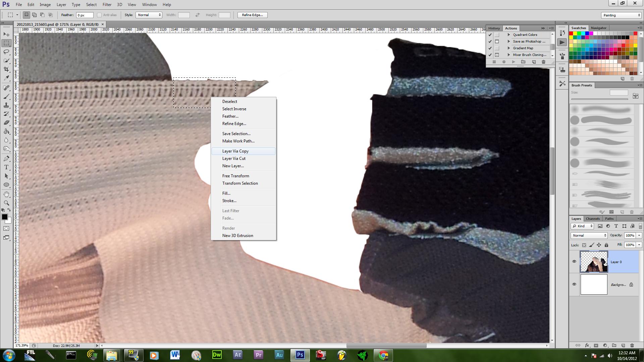The width and height of the screenshot is (644, 362).
Task: Pick the pure red swatch in Swatches
Action: [x=571, y=34]
